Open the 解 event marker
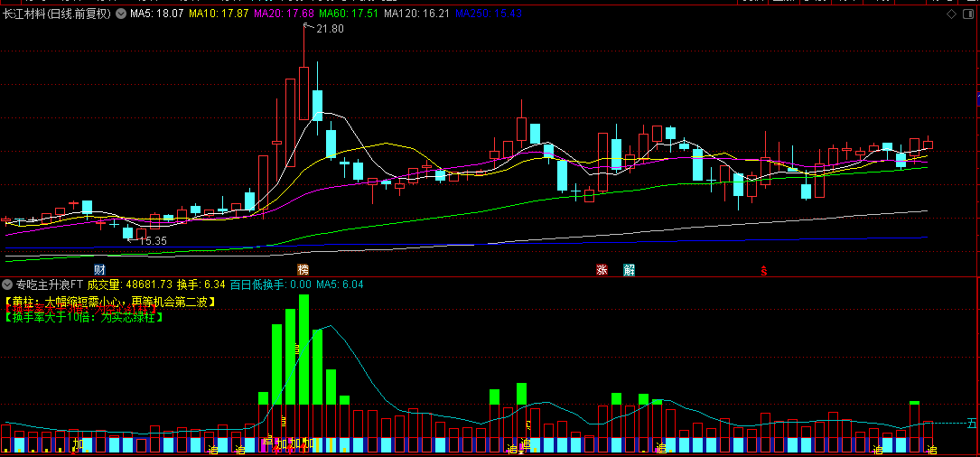 [629, 270]
